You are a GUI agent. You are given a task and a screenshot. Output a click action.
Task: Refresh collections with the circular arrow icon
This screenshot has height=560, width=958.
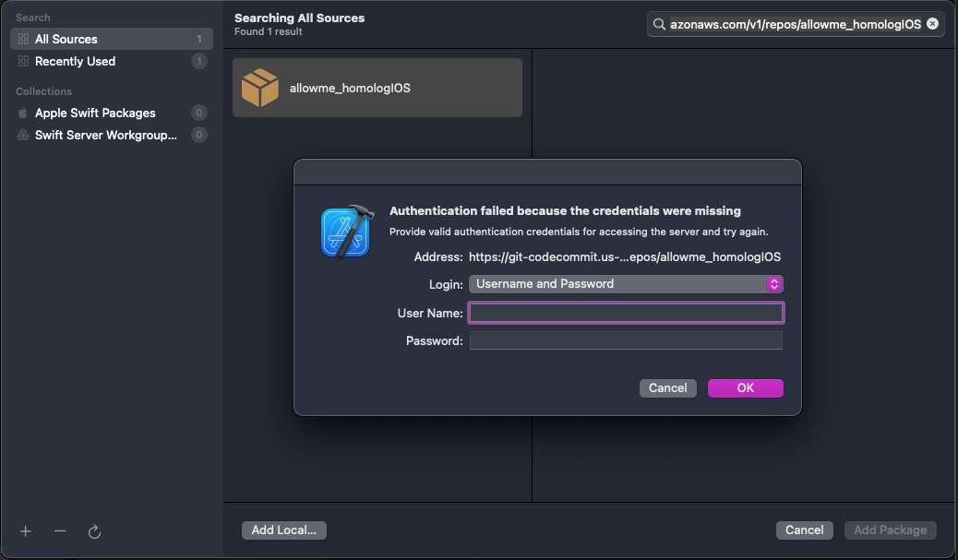[x=94, y=532]
